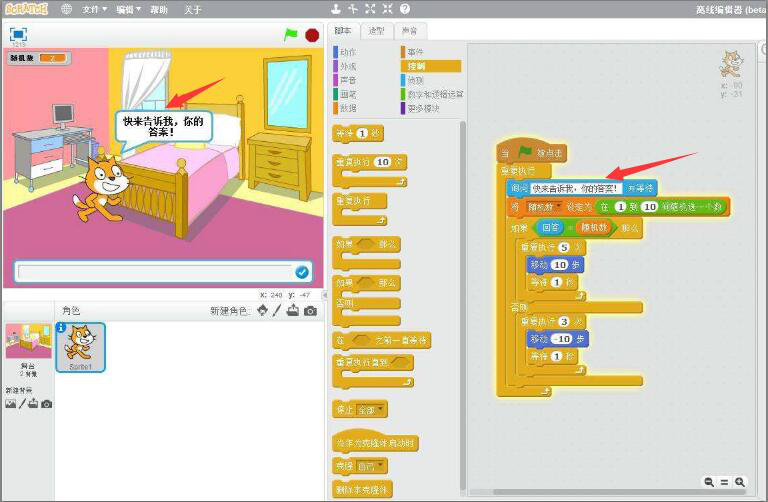The image size is (768, 502).
Task: Click the 当绿旗被点击 hat block in script
Action: (x=531, y=151)
